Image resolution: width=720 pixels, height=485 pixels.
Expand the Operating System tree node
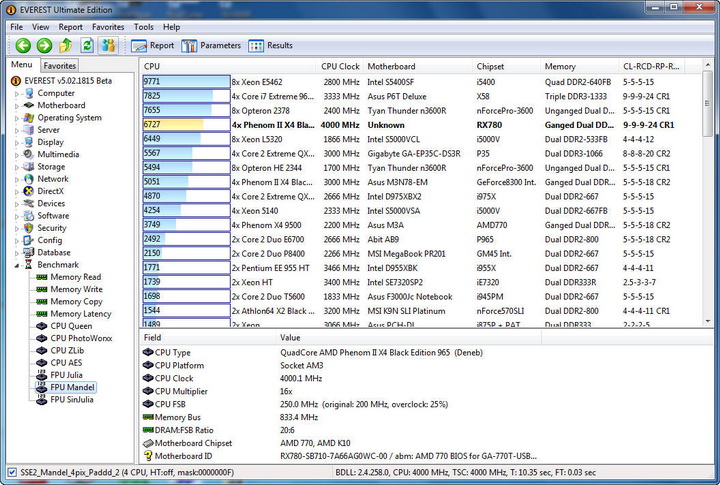click(x=17, y=118)
